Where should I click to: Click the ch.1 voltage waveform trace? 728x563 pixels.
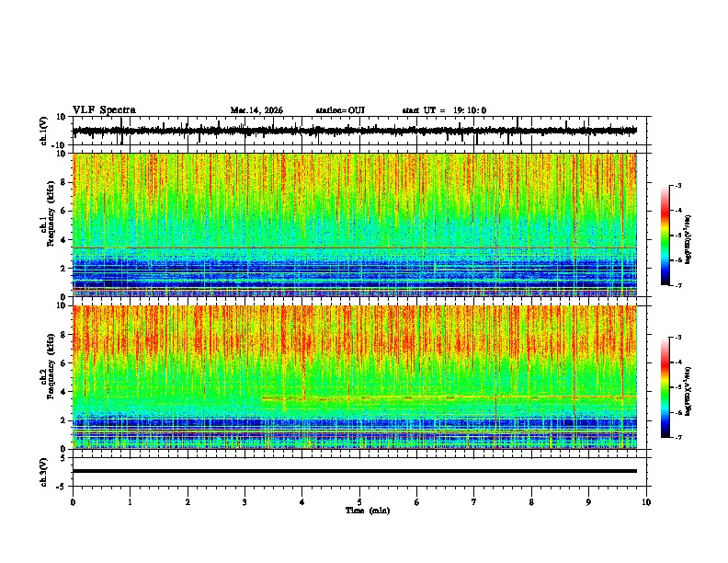point(354,131)
